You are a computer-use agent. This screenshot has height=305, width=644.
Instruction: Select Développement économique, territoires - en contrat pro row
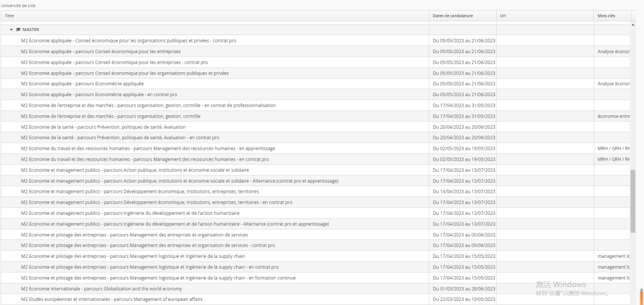(x=157, y=202)
